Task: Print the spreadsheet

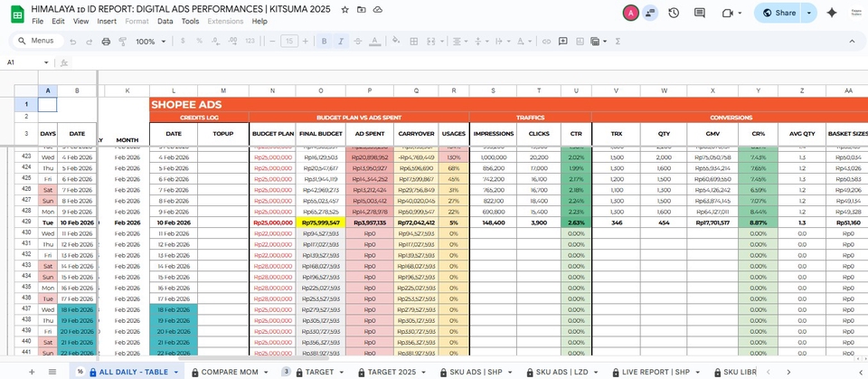Action: (107, 42)
